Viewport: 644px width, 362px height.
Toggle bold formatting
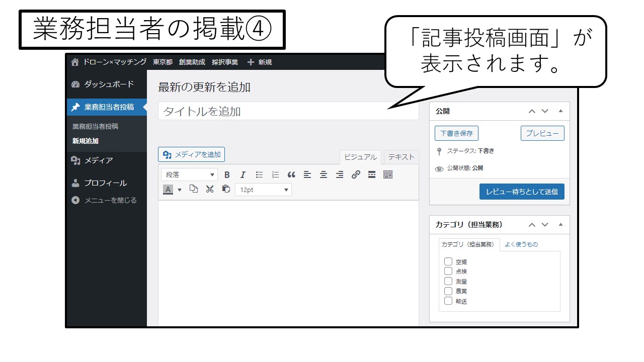pos(227,174)
